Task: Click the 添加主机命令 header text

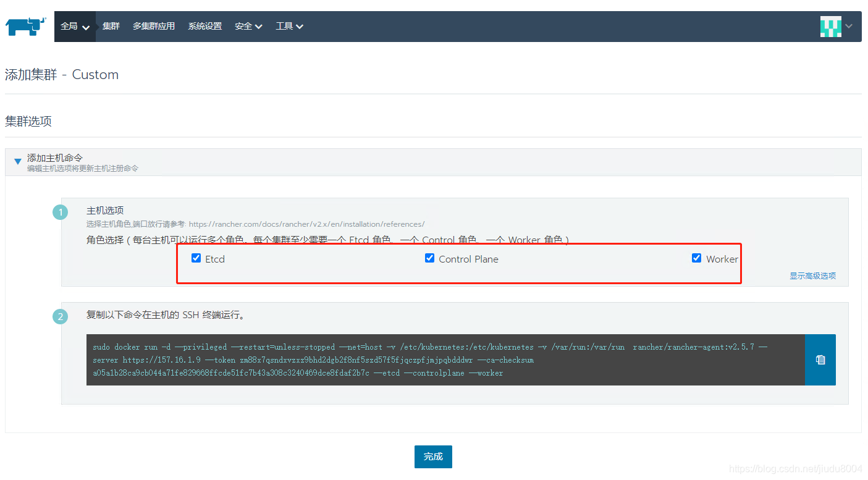Action: [55, 158]
